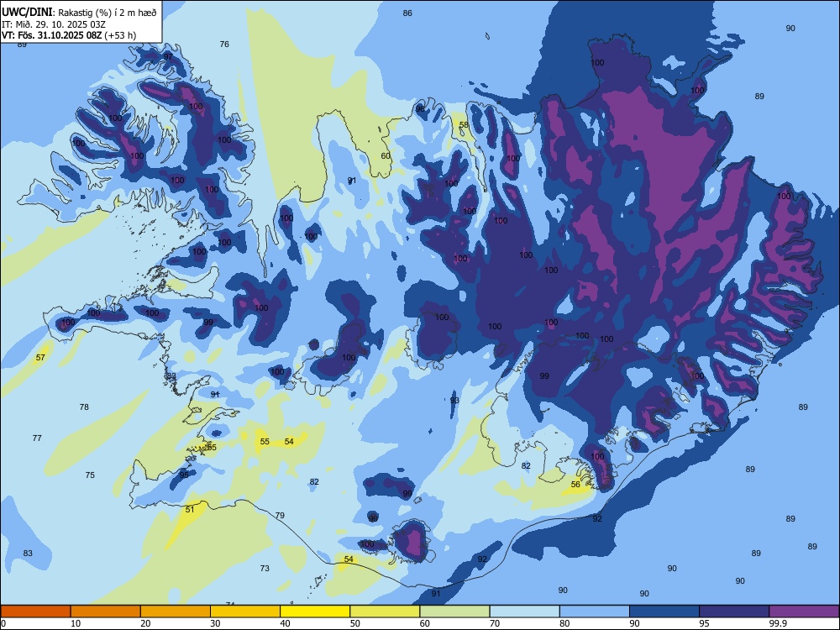Select the map value '75'
This screenshot has height=630, width=840.
pos(90,475)
